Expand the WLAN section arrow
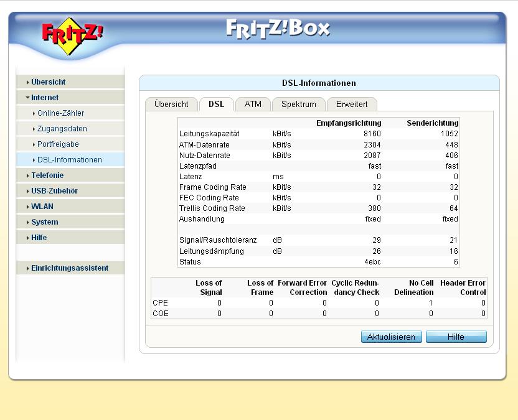Viewport: 518px width, 420px height. coord(28,207)
